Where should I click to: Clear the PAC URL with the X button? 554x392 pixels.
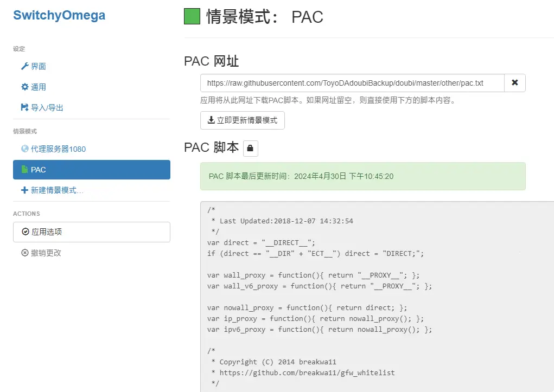514,83
